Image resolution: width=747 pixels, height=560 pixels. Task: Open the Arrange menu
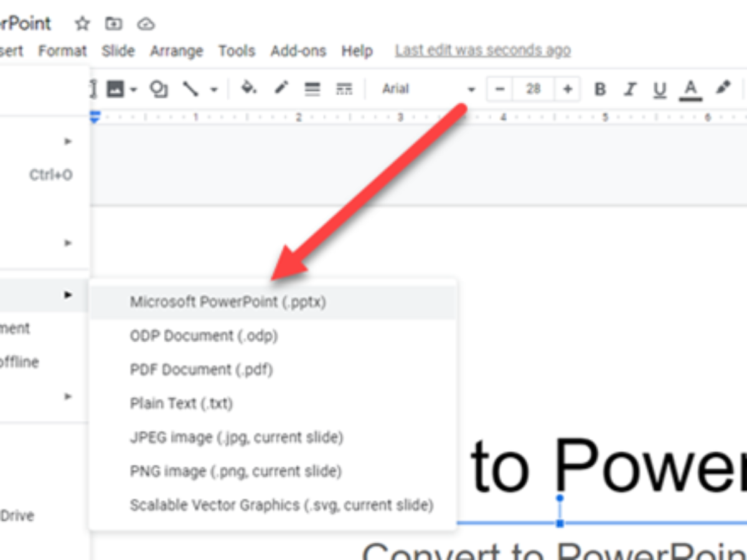(x=176, y=50)
